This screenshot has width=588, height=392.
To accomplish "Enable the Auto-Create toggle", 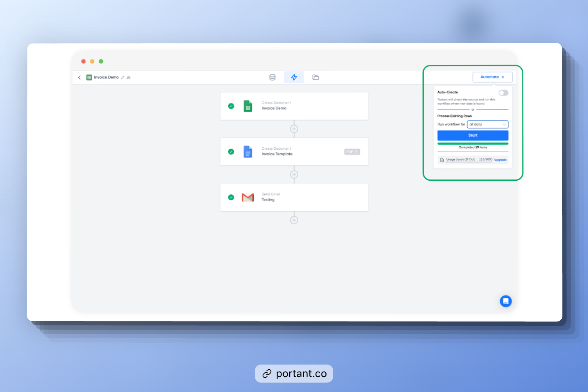I will point(503,93).
